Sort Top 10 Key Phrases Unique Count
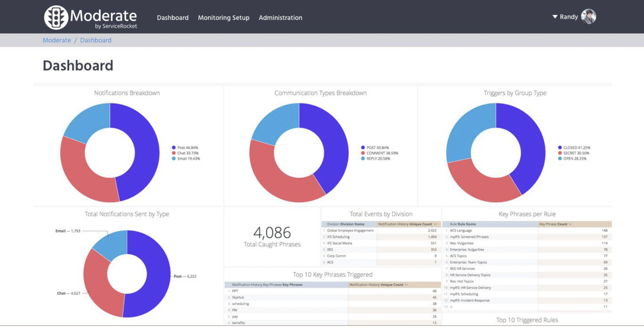The width and height of the screenshot is (644, 327). (x=406, y=285)
